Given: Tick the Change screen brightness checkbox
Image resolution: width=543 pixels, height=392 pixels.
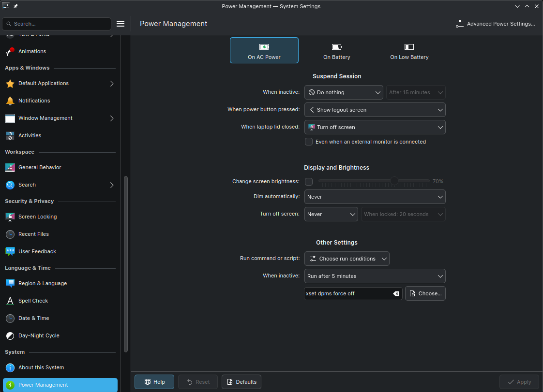Looking at the screenshot, I should coord(309,182).
